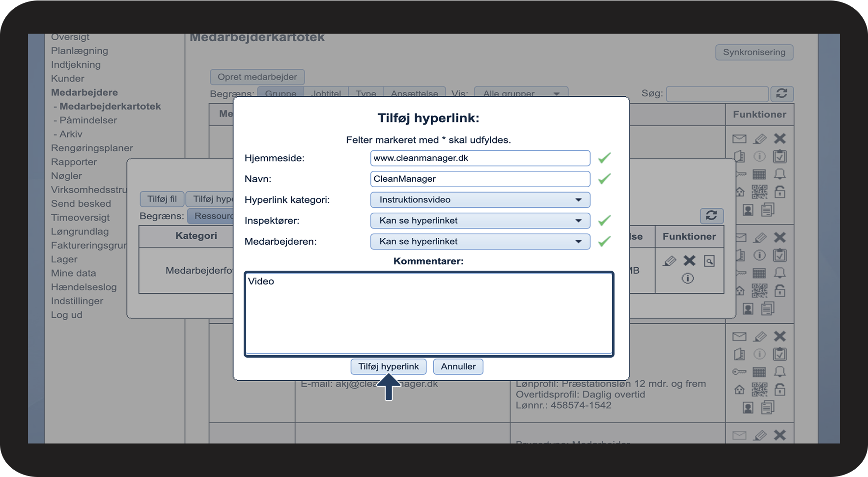Click mail icon in Lønnr. 458574-1542 row

[x=739, y=337]
